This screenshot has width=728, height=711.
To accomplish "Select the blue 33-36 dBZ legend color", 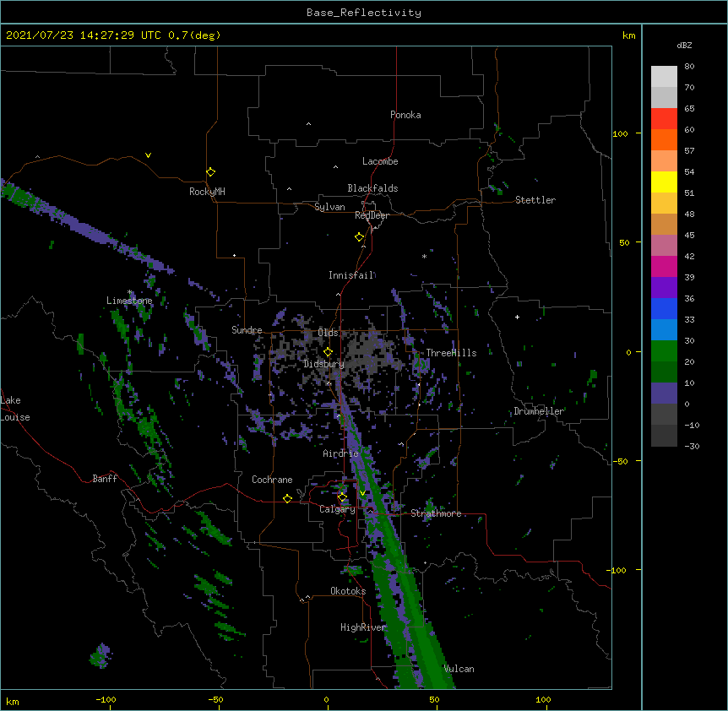I will [x=664, y=308].
